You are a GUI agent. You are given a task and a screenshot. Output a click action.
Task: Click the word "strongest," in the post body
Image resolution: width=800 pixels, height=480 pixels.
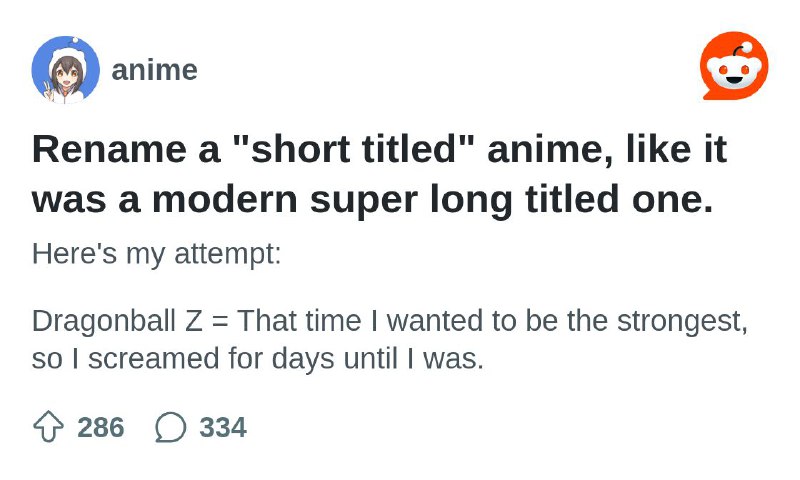click(x=682, y=322)
